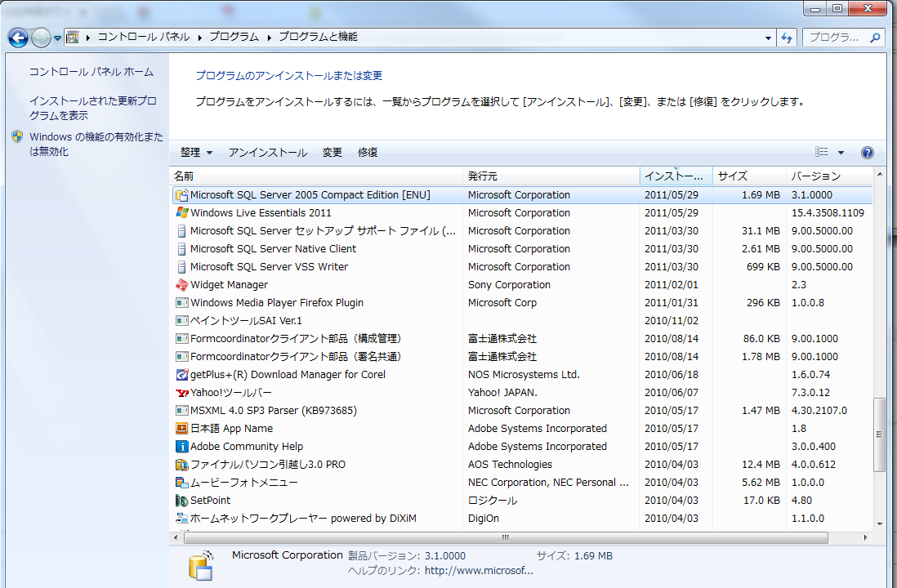Click the Adobe Community Help icon
The image size is (897, 588).
[182, 447]
